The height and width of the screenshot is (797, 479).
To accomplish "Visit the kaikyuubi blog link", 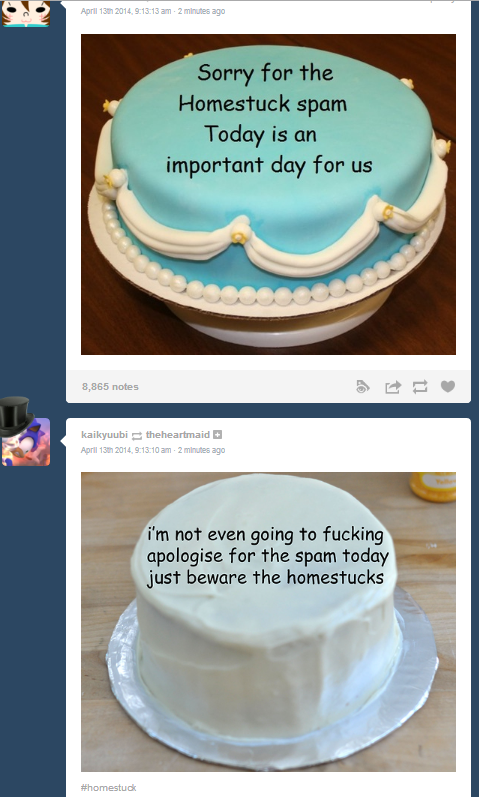I will tap(104, 435).
